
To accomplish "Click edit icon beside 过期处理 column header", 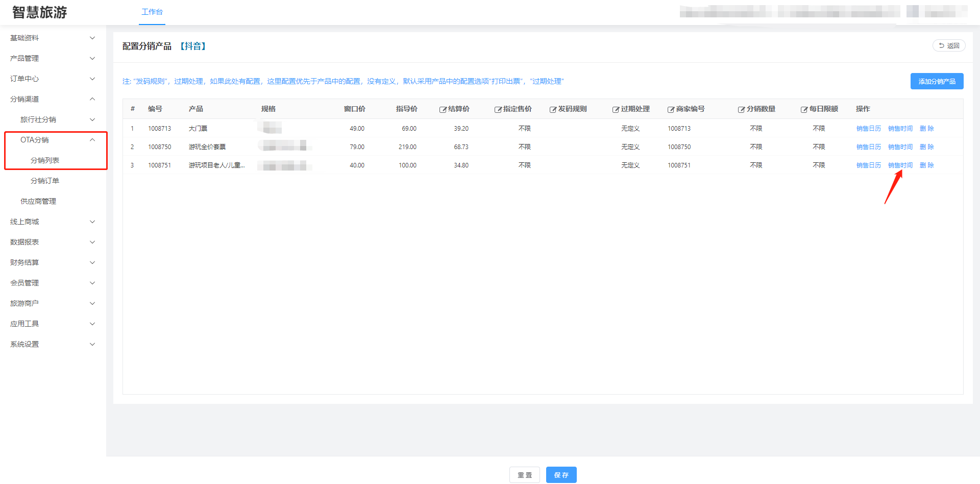I will [x=616, y=109].
